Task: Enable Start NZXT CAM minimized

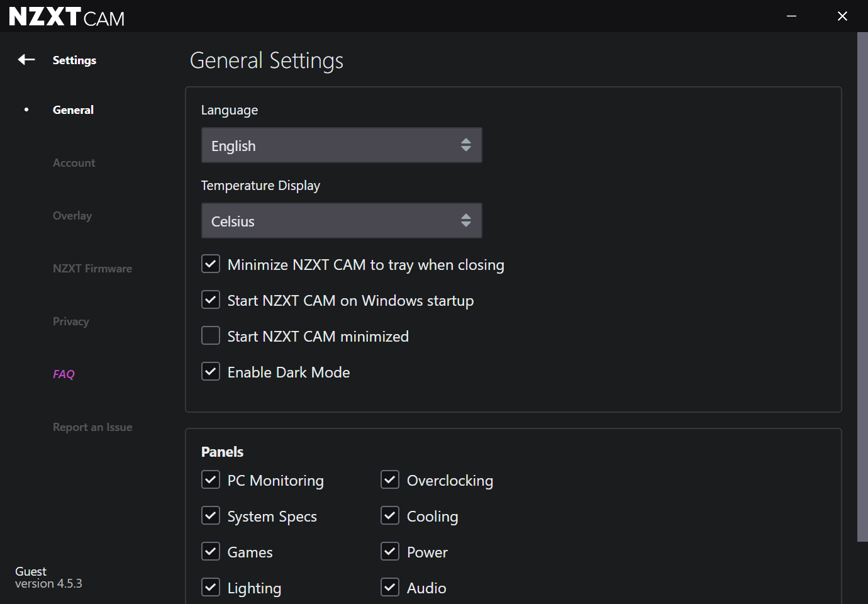Action: [x=211, y=335]
